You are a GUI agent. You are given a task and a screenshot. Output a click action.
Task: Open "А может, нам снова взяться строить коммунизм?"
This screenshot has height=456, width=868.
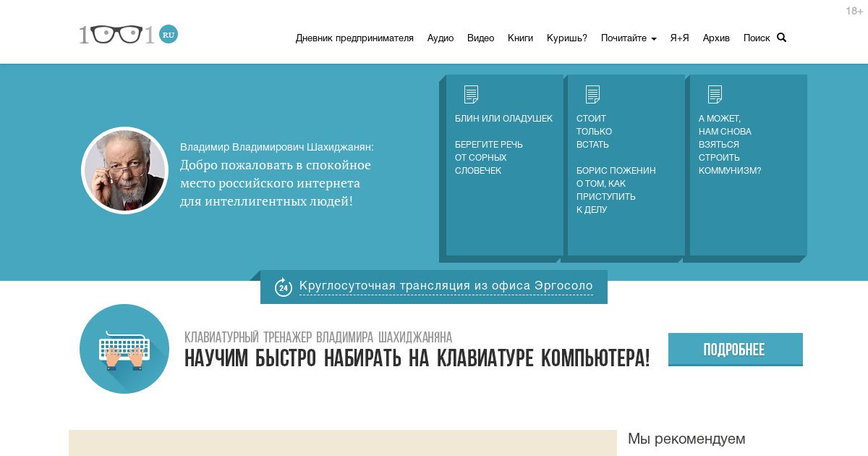730,145
